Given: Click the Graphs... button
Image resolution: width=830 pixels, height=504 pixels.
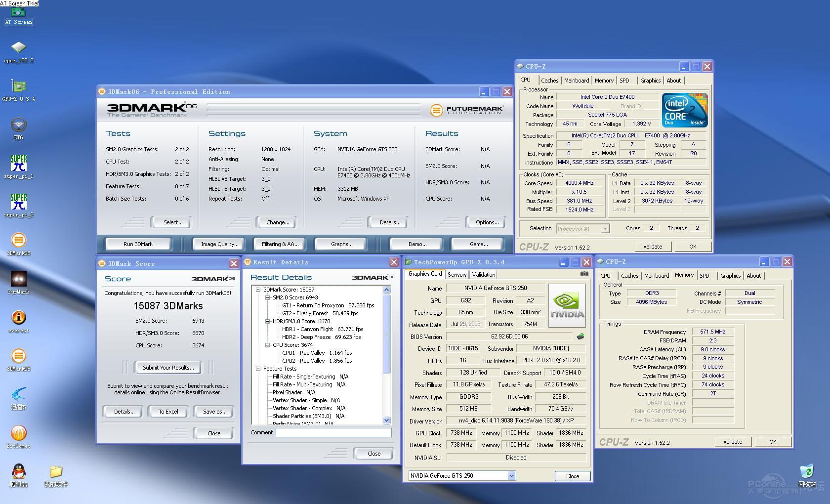Looking at the screenshot, I should (341, 244).
